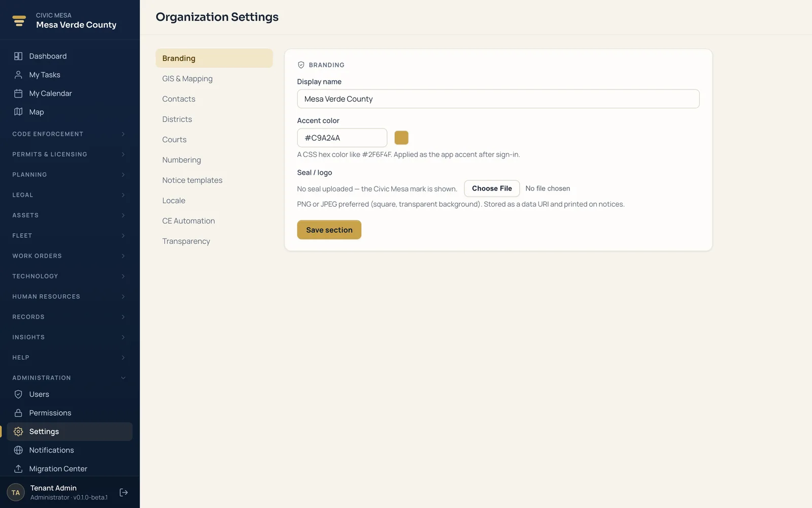This screenshot has width=812, height=508.
Task: Open the Users administration page
Action: pyautogui.click(x=70, y=394)
